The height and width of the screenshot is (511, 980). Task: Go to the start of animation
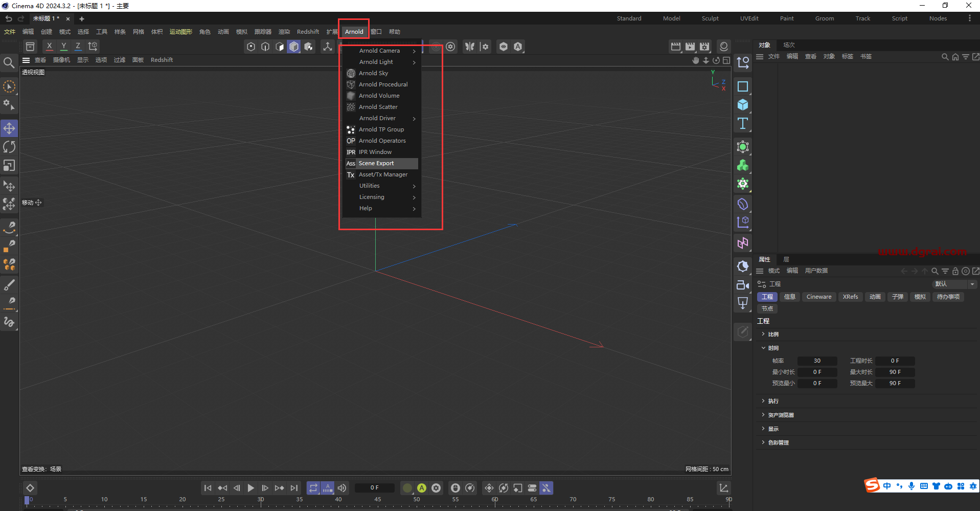208,488
